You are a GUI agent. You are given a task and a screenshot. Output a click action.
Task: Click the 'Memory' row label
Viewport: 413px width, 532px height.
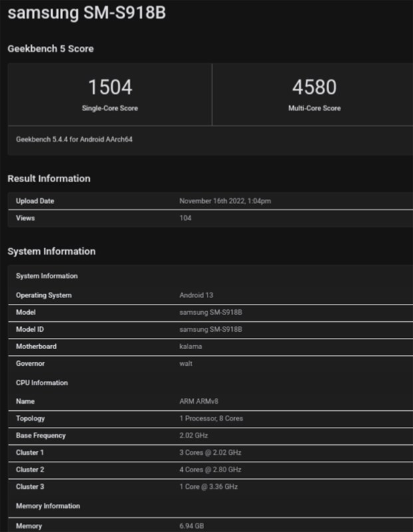[x=29, y=526]
